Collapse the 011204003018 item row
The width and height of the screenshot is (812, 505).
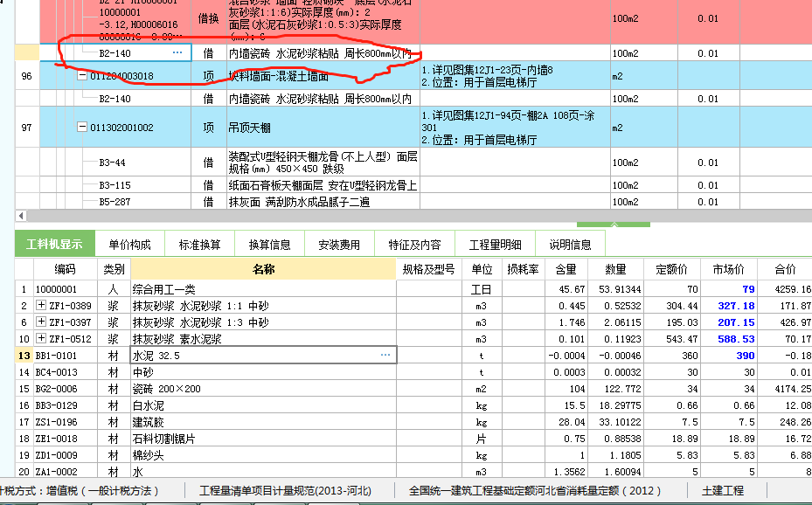(82, 75)
